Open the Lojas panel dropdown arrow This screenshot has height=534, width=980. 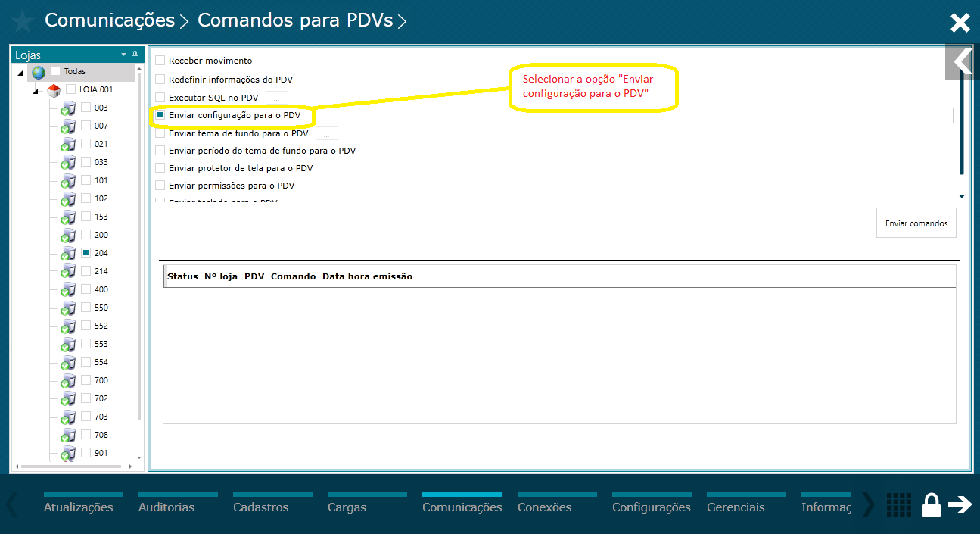pos(124,55)
